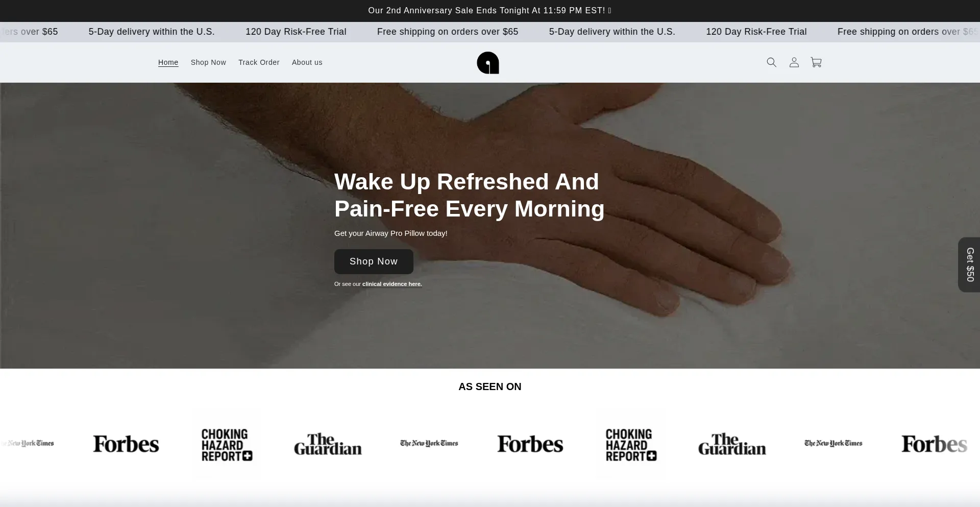Image resolution: width=980 pixels, height=507 pixels.
Task: Click the first Forbes logo on the left
Action: tap(126, 444)
